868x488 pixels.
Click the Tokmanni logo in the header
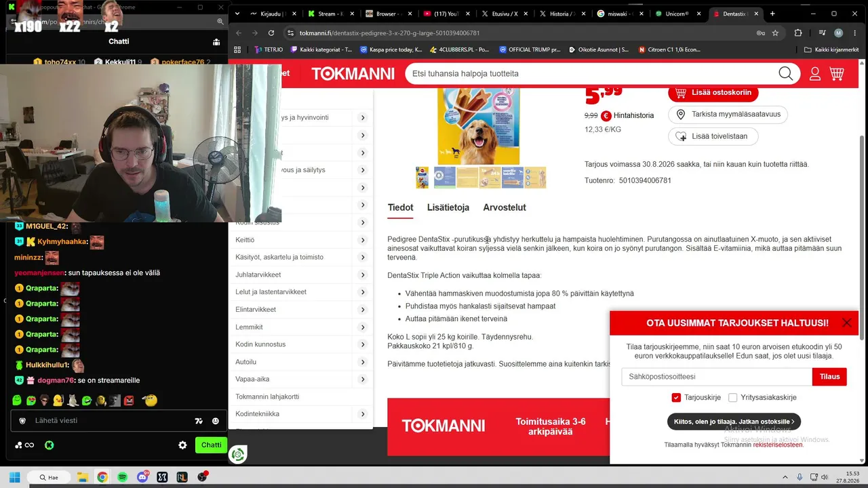[353, 74]
